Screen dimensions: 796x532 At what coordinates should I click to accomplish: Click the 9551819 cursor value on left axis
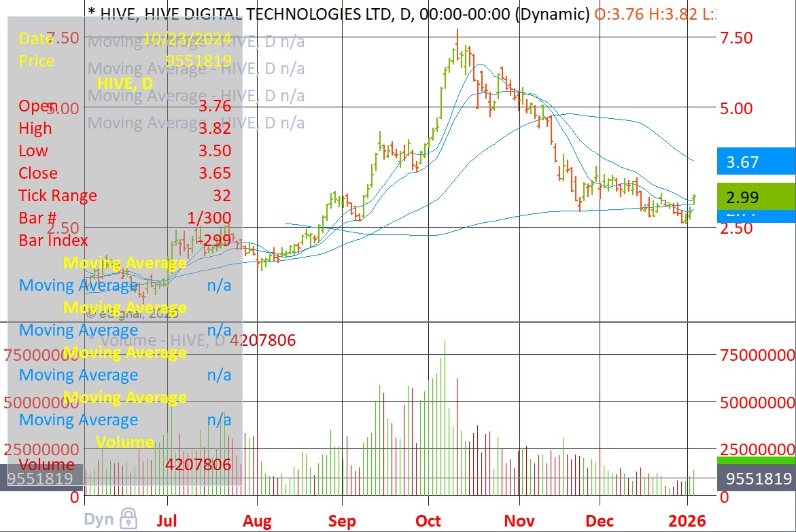coord(41,478)
